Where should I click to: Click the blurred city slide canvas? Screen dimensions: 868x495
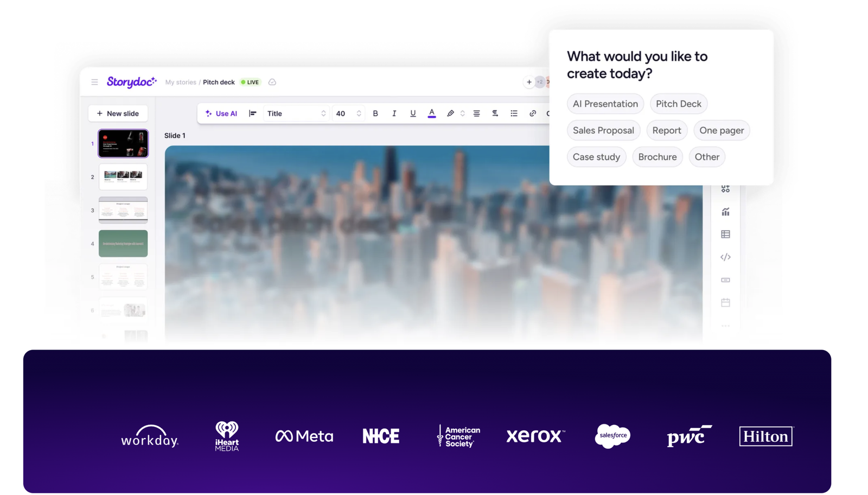433,244
